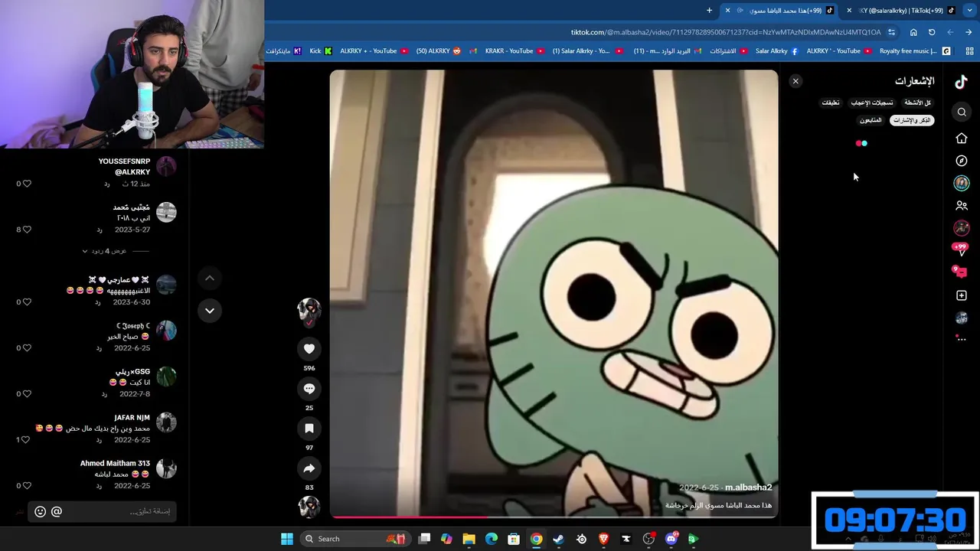Go to next video with down chevron

(x=210, y=311)
